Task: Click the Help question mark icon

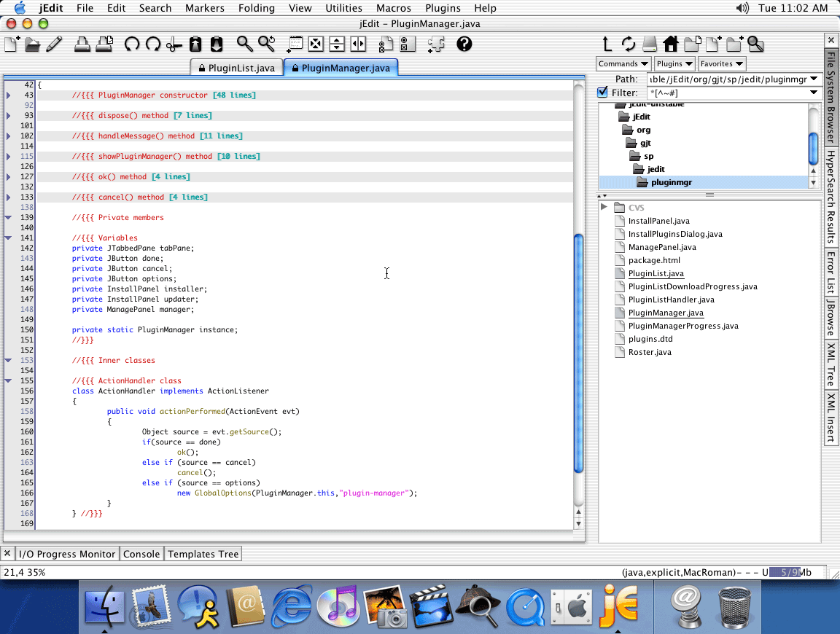Action: pos(464,44)
